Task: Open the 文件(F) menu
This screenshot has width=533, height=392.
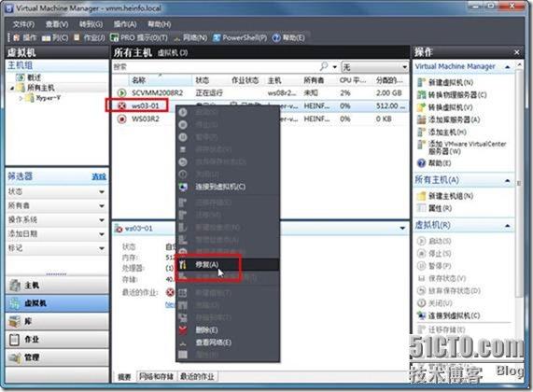Action: (23, 24)
